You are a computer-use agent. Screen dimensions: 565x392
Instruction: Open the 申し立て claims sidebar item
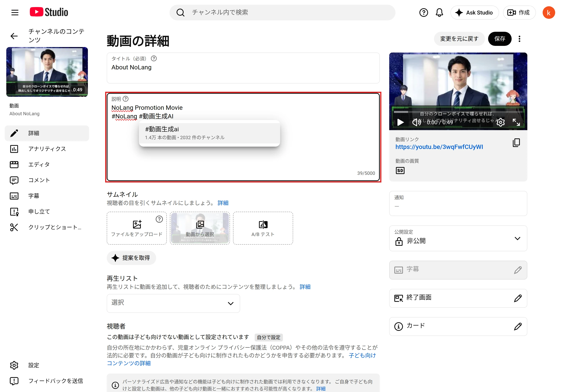point(47,212)
